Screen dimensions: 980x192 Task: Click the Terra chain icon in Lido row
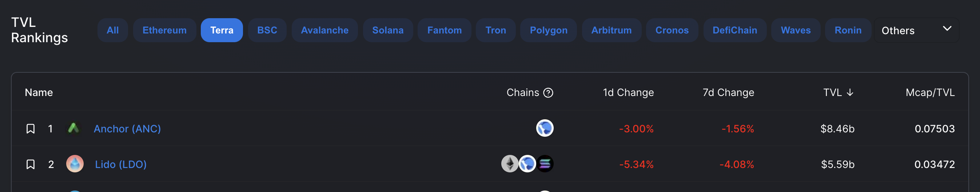point(528,164)
